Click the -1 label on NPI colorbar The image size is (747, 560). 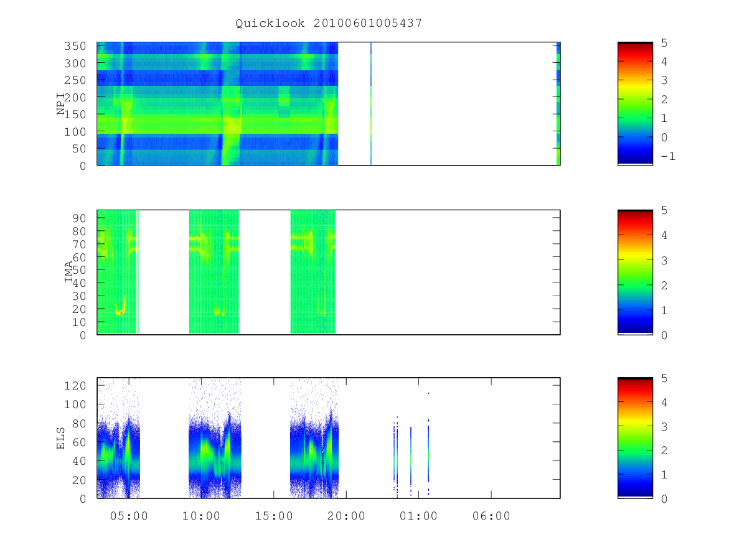(667, 156)
